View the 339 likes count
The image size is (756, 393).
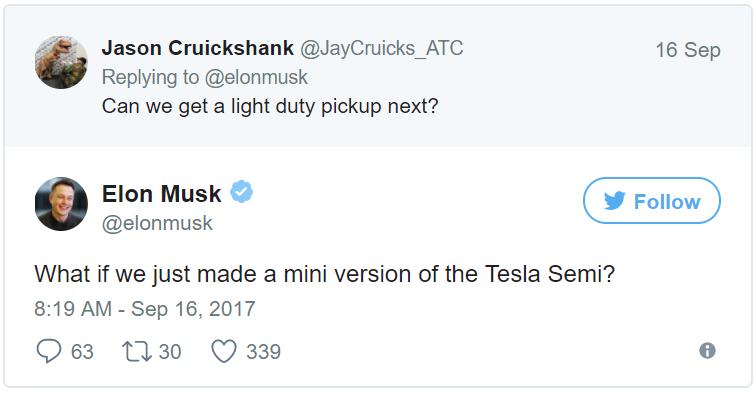(263, 352)
